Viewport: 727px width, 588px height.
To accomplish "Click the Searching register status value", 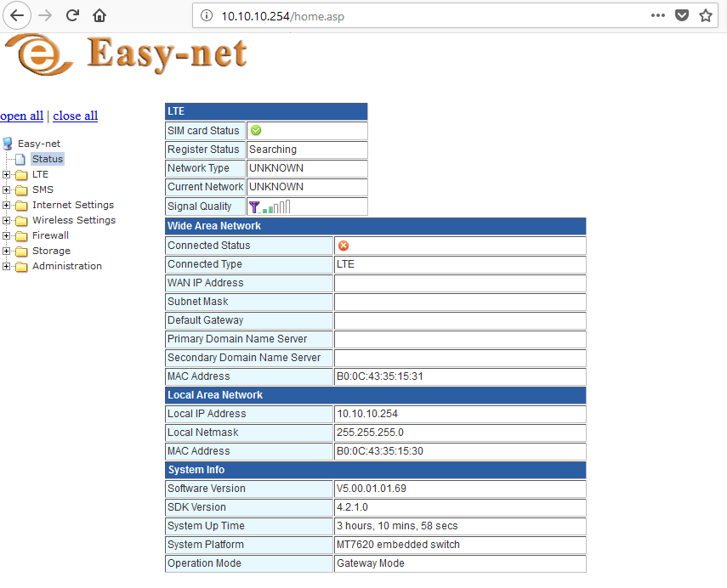I will click(273, 150).
